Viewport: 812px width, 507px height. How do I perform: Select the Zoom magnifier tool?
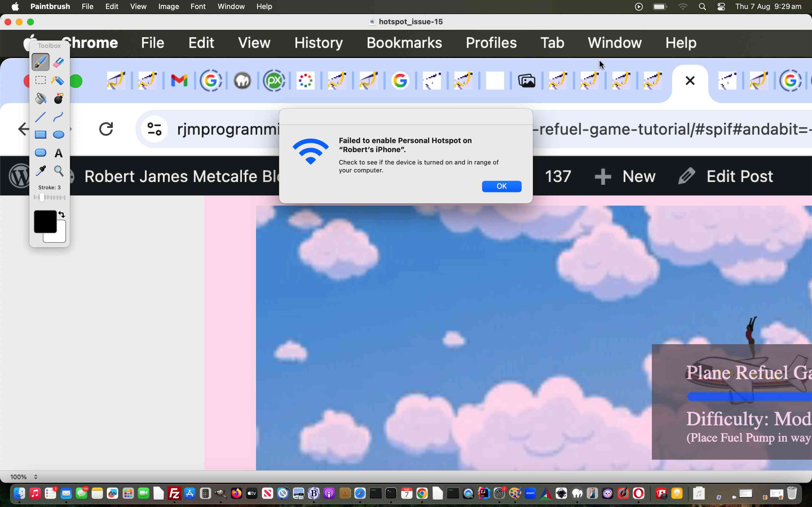58,171
